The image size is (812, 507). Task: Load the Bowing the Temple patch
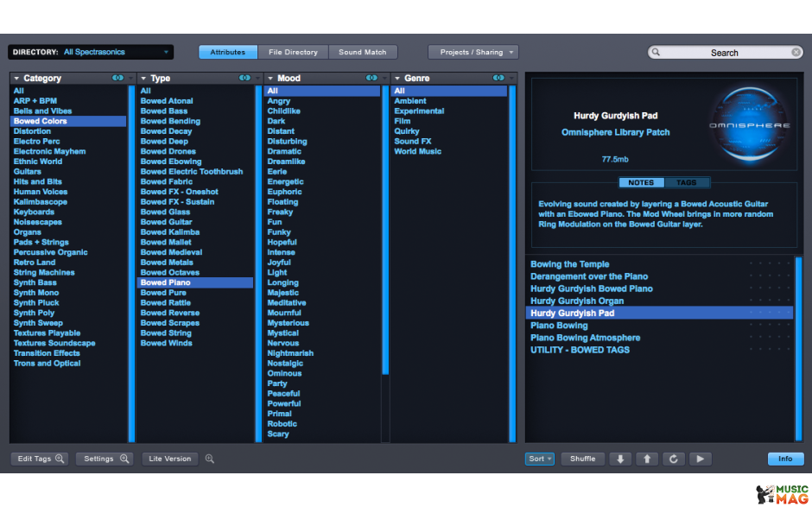pos(569,264)
